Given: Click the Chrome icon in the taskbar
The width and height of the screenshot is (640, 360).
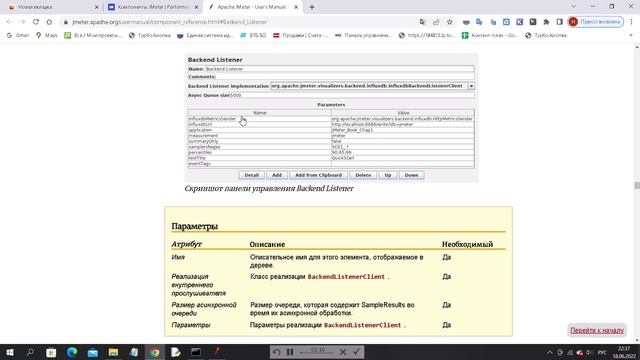Looking at the screenshot, I should 155,352.
